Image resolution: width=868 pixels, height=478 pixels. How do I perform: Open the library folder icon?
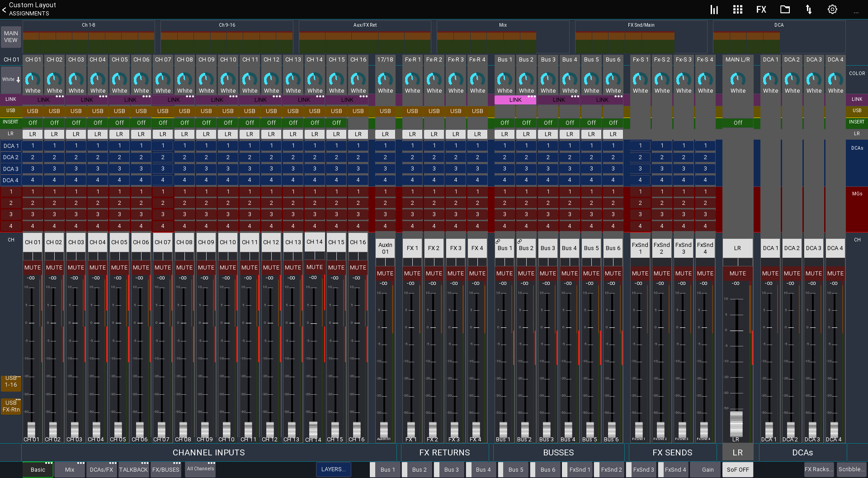[x=785, y=9]
